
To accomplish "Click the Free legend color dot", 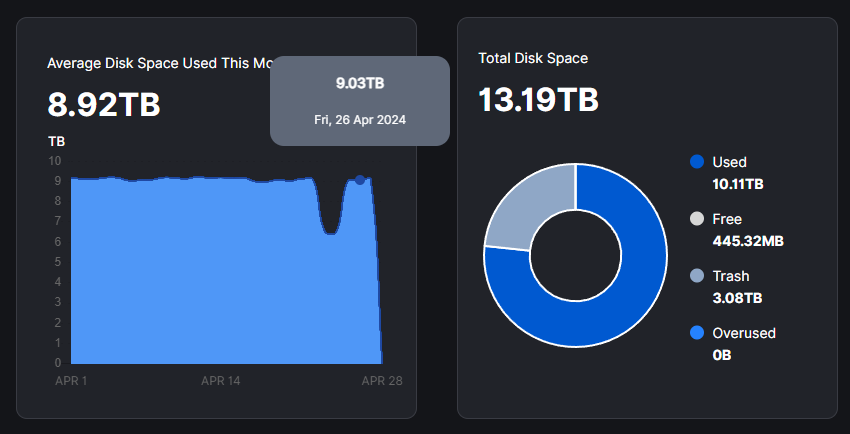I will (x=697, y=219).
